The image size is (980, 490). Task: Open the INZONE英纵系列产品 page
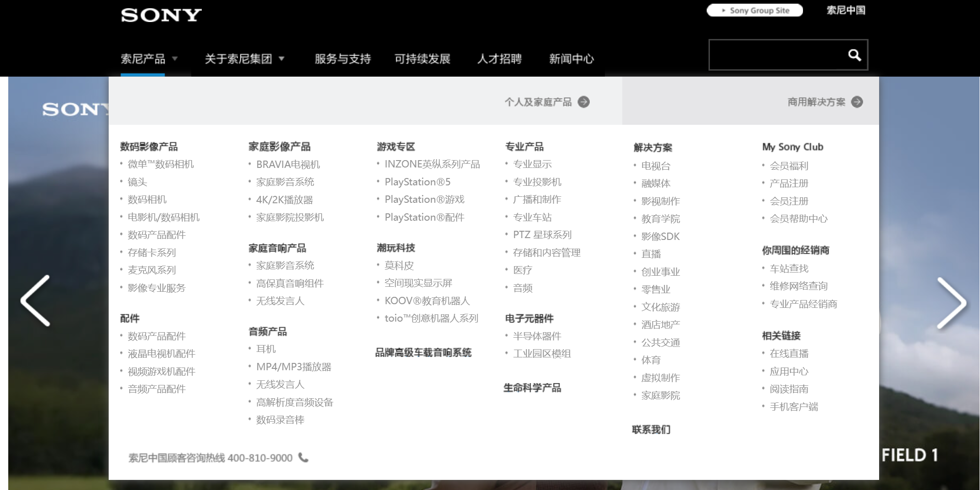(x=432, y=164)
